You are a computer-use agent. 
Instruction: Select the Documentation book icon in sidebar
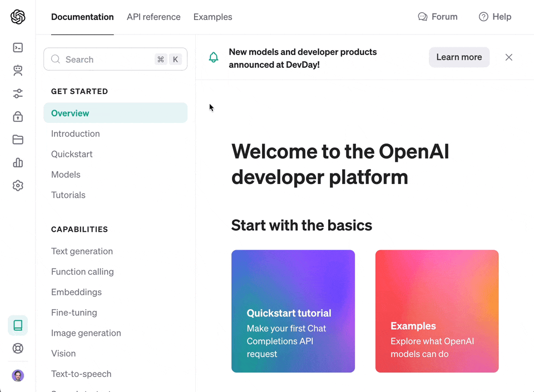click(x=18, y=325)
